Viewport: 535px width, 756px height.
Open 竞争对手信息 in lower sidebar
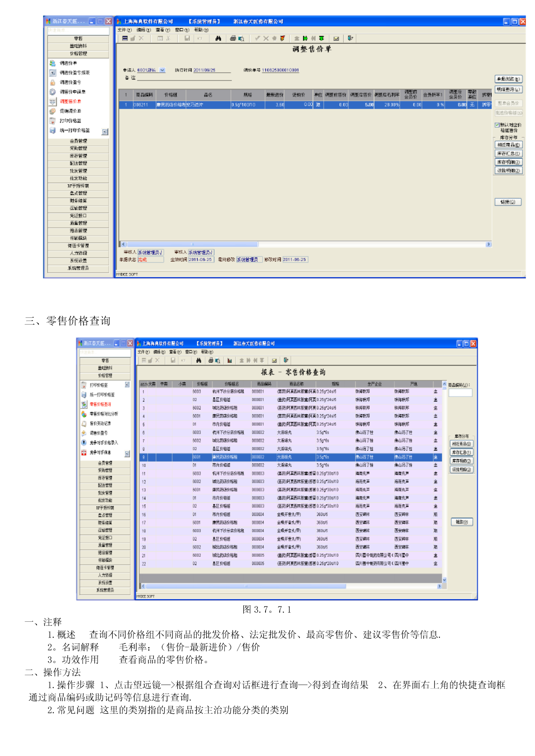click(100, 453)
